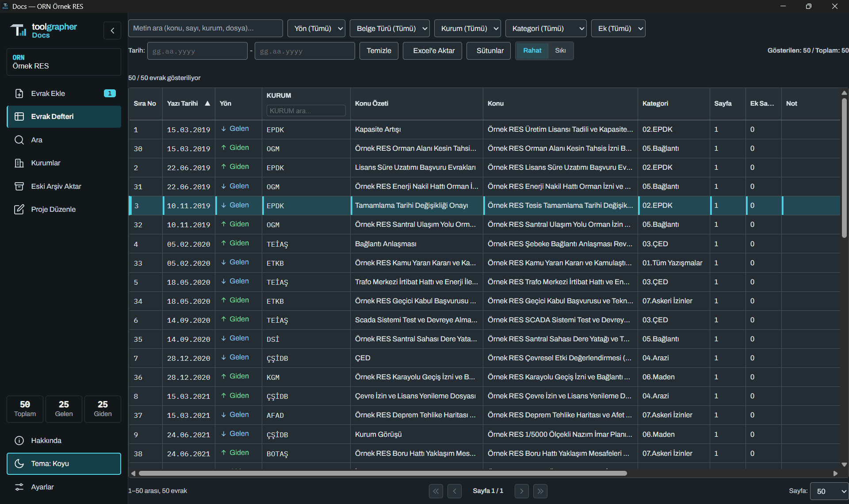Click the toolgrapher Docs logo
This screenshot has height=504, width=849.
point(43,31)
